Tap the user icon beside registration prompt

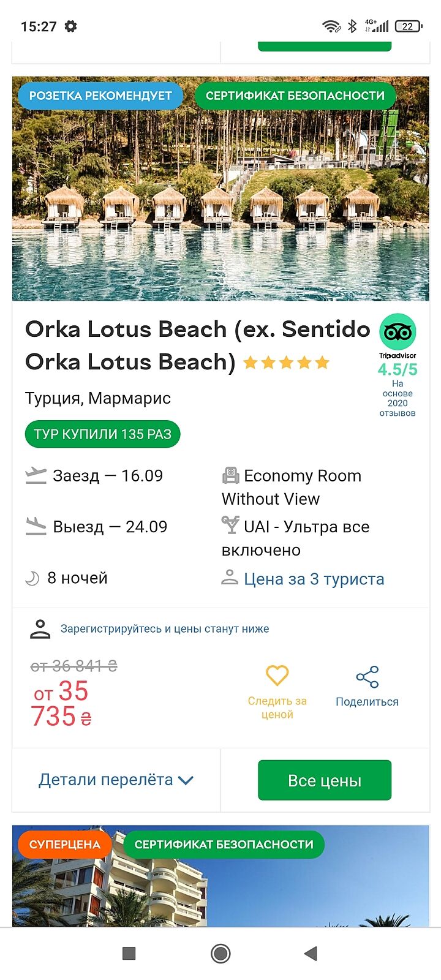click(40, 629)
